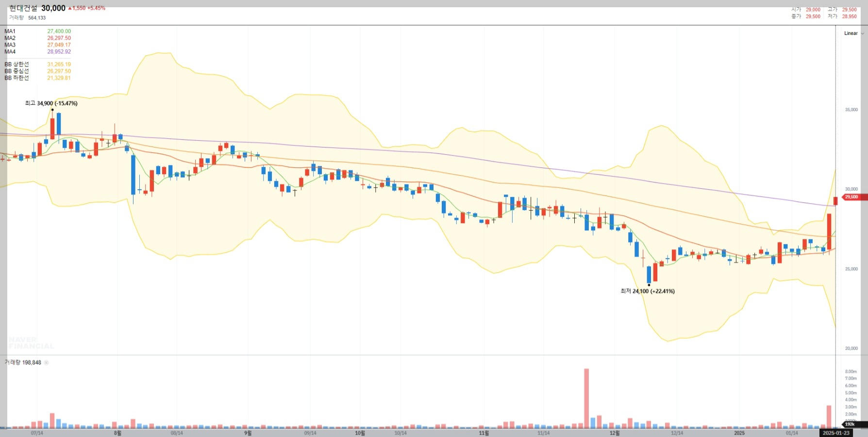Click the 8월 time axis label

[118, 433]
